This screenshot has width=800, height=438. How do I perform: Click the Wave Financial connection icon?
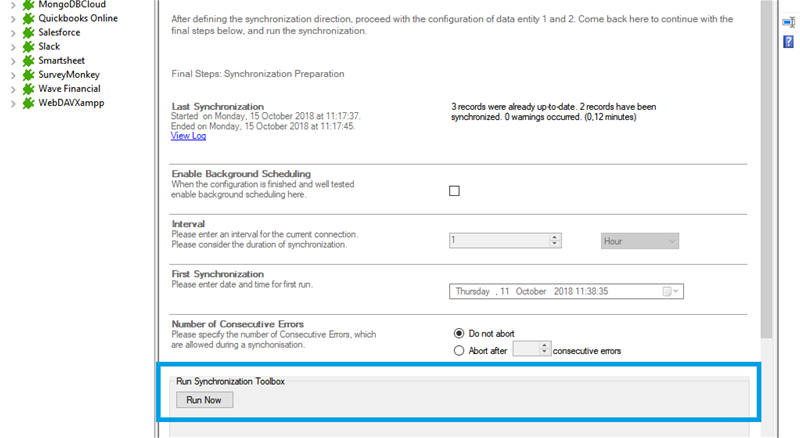tap(28, 88)
